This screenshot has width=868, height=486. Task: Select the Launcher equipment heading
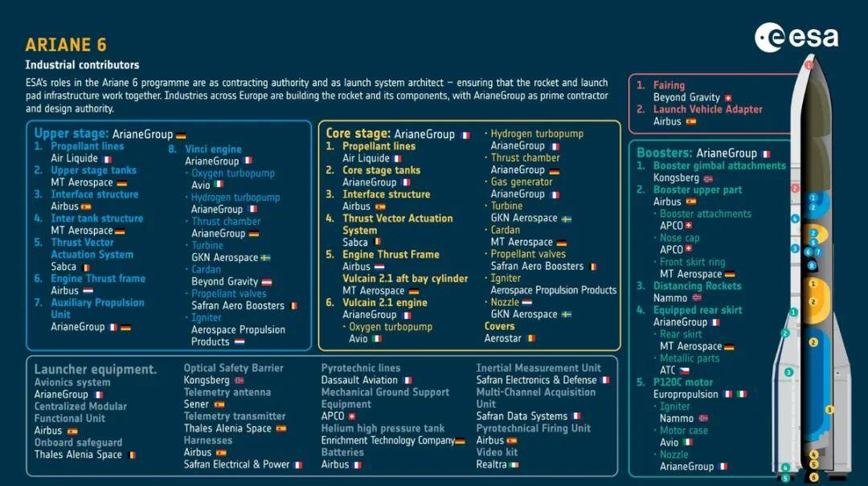click(95, 370)
